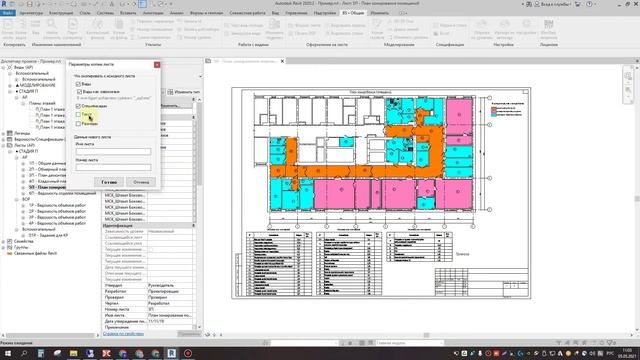Image resolution: width=640 pixels, height=360 pixels.
Task: Expand the МОДЕЛИРОВАНИЕ tree node
Action: pos(10,85)
